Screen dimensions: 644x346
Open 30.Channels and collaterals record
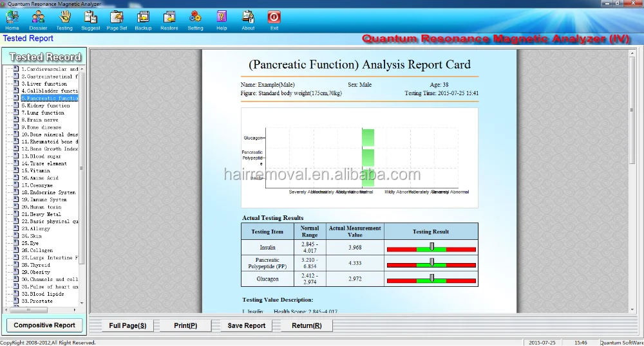click(50, 280)
